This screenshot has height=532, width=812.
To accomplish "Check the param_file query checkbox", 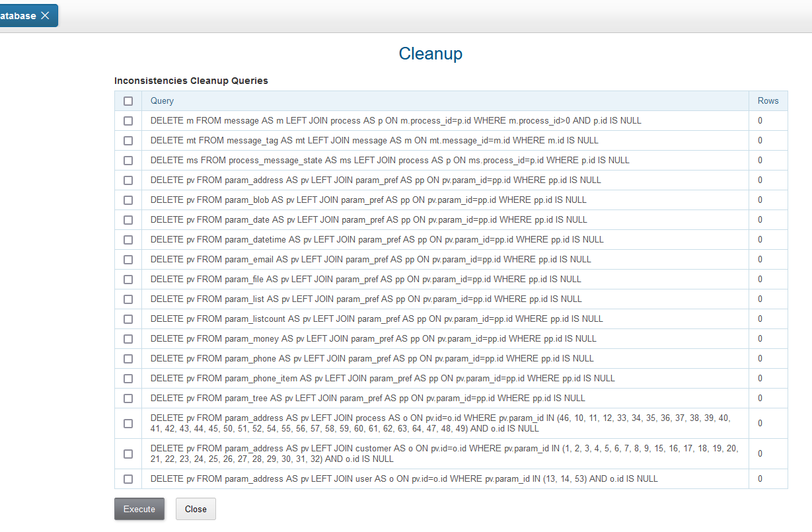I will (128, 280).
